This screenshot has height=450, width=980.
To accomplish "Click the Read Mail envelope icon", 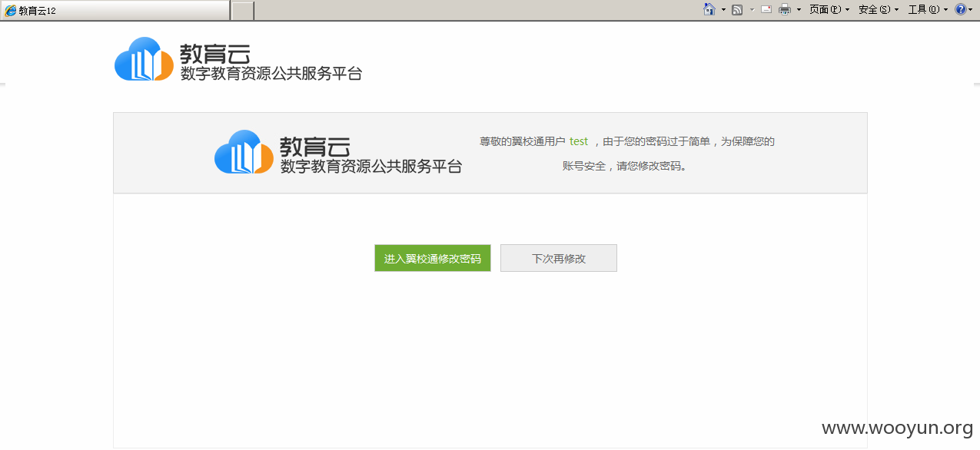I will pos(766,9).
